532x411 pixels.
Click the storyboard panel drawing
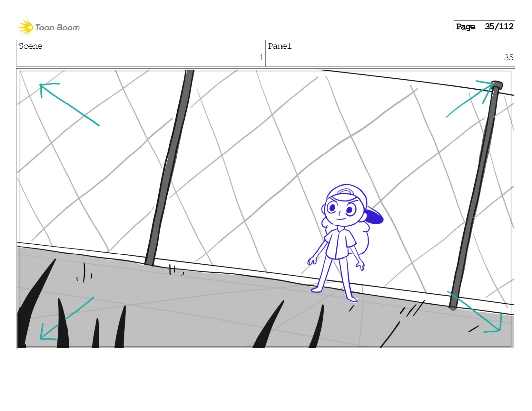point(265,209)
